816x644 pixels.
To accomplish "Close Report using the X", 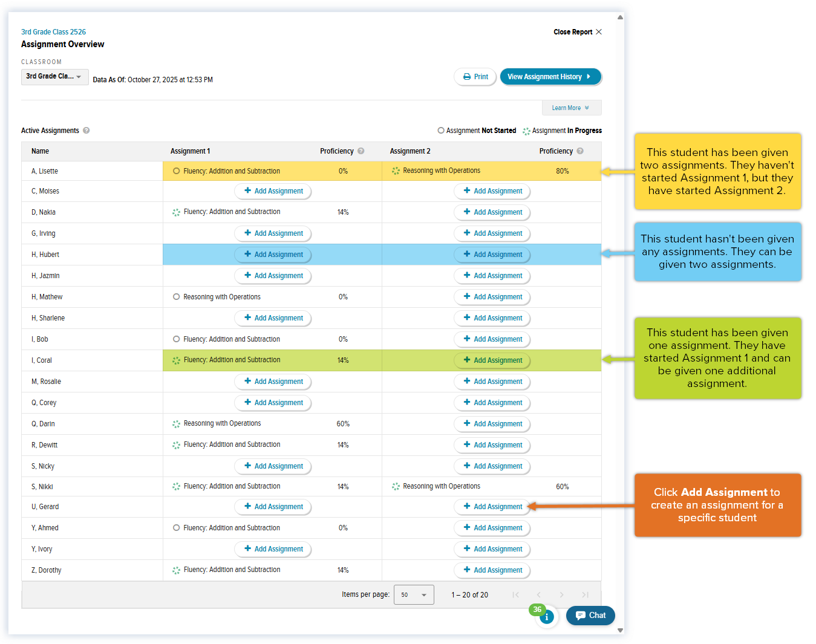I will [x=599, y=32].
